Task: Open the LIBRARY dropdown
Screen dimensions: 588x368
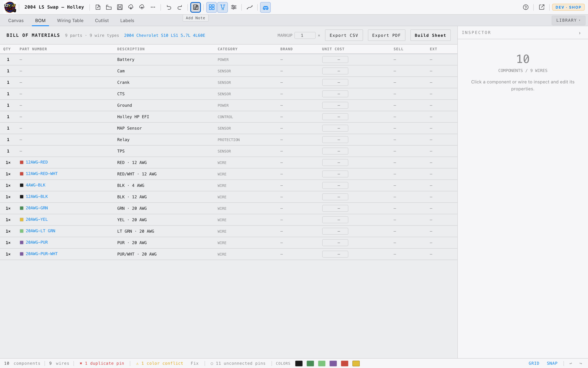Action: (568, 20)
